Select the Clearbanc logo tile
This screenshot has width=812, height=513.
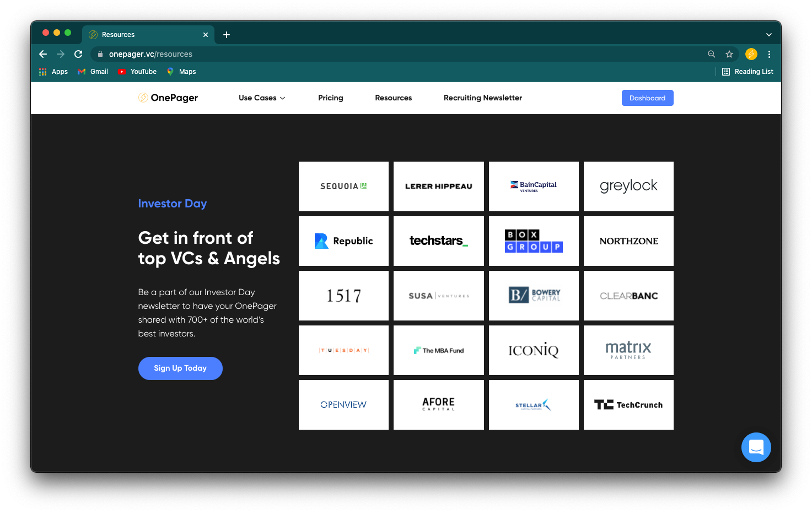(x=628, y=296)
